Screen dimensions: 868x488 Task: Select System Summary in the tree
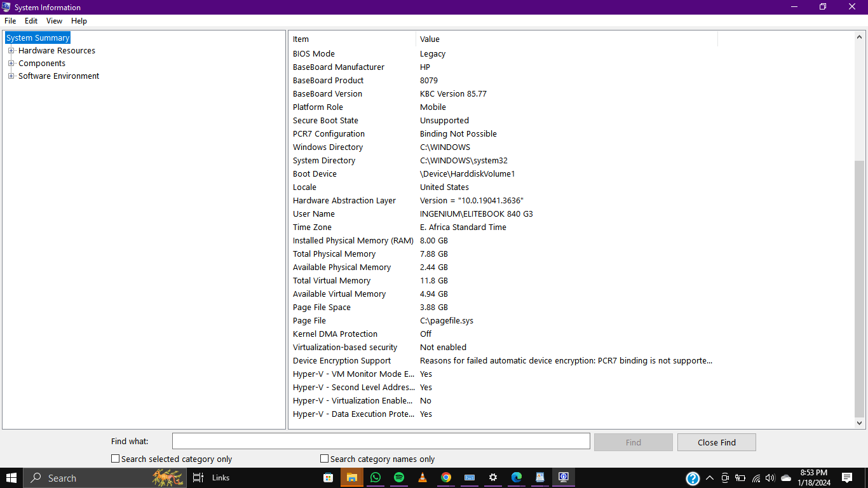37,38
